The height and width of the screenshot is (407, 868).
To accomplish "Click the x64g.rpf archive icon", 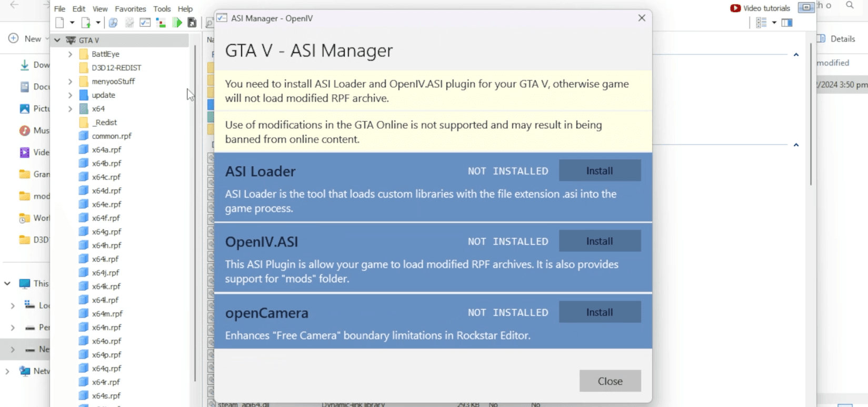I will [x=83, y=232].
